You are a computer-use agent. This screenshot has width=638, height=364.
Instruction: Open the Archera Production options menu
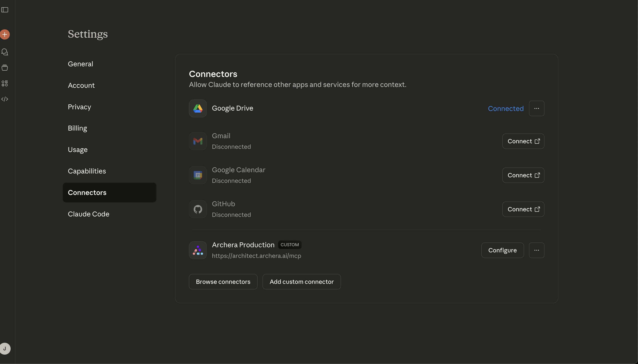(536, 250)
